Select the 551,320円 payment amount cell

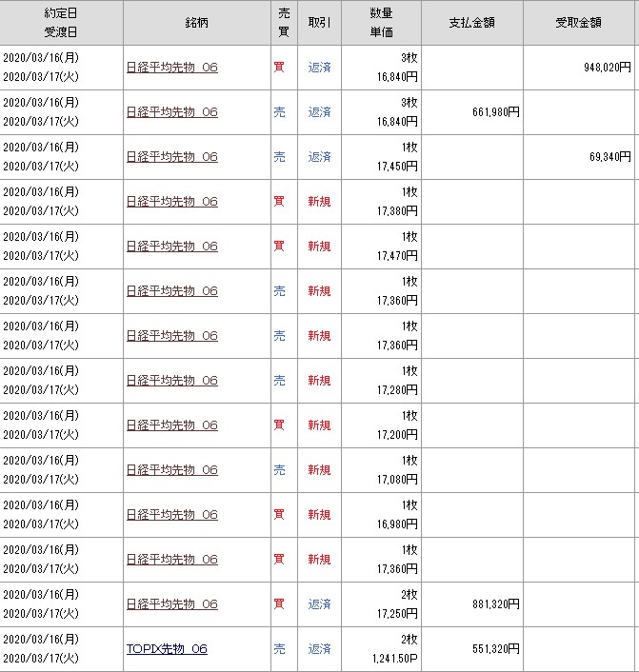pyautogui.click(x=495, y=649)
